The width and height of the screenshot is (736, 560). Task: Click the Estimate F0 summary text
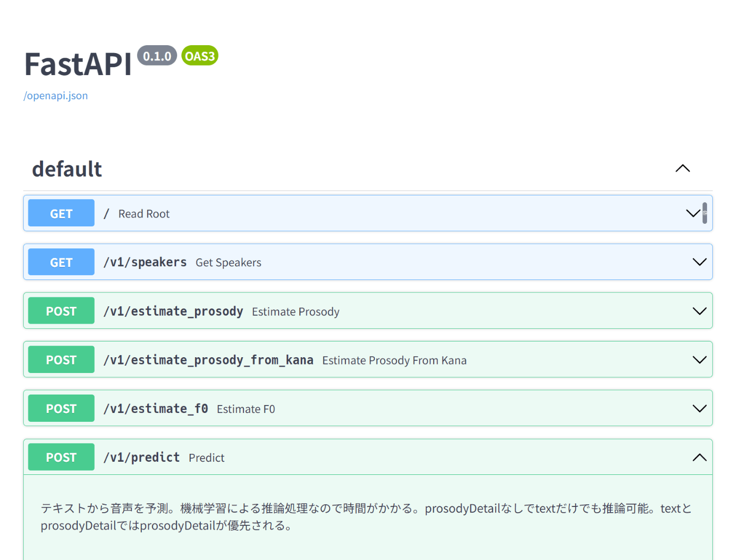coord(246,409)
